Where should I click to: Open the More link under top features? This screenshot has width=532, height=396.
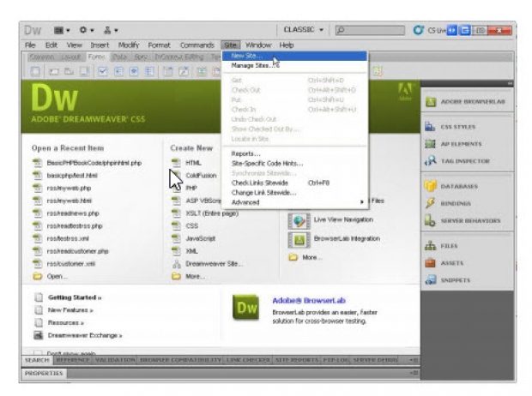point(311,257)
